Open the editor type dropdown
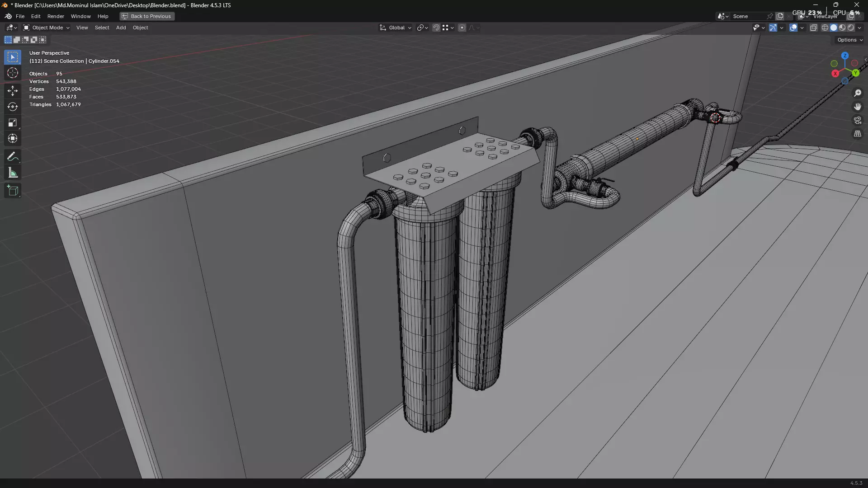 (x=11, y=28)
